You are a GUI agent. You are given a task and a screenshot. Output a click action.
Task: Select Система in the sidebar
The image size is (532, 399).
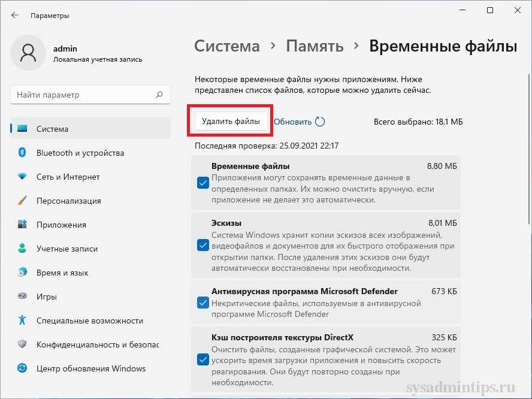52,129
